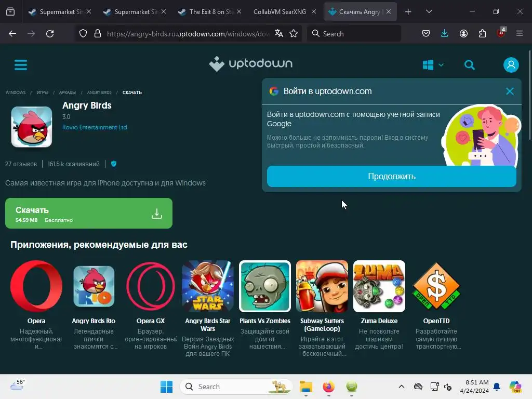
Task: Click the URL address bar
Action: click(x=188, y=34)
